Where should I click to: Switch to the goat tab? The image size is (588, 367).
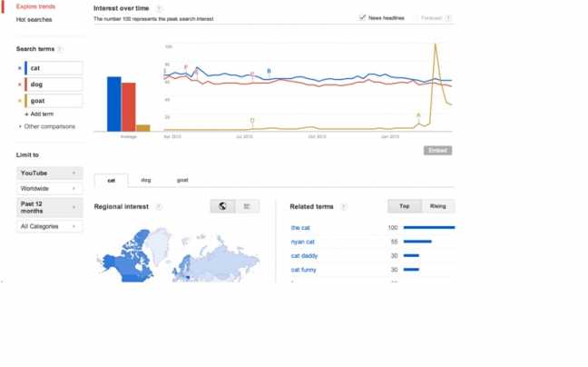(182, 180)
